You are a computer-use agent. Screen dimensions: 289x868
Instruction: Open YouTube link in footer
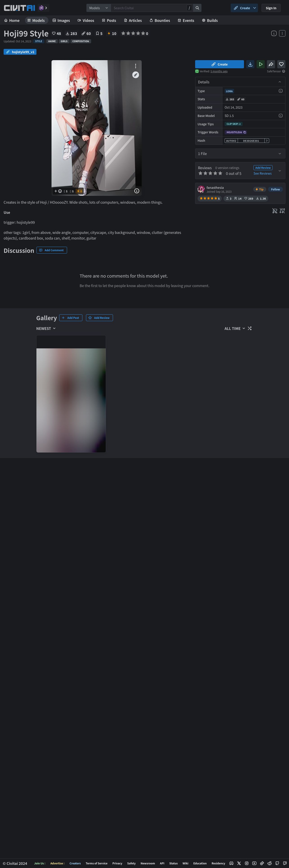coord(254,863)
